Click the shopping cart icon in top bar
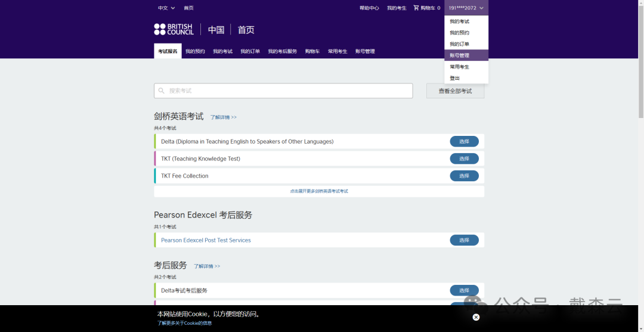This screenshot has height=332, width=644. tap(416, 8)
